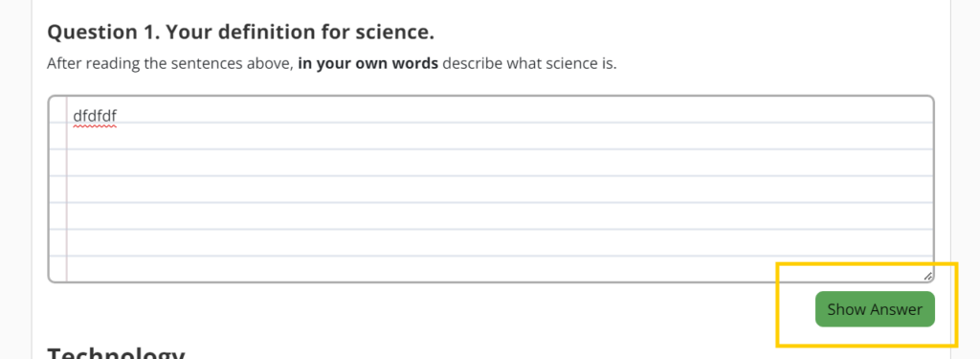Image resolution: width=980 pixels, height=359 pixels.
Task: Click the bold phrase "in your own words"
Action: click(x=368, y=64)
